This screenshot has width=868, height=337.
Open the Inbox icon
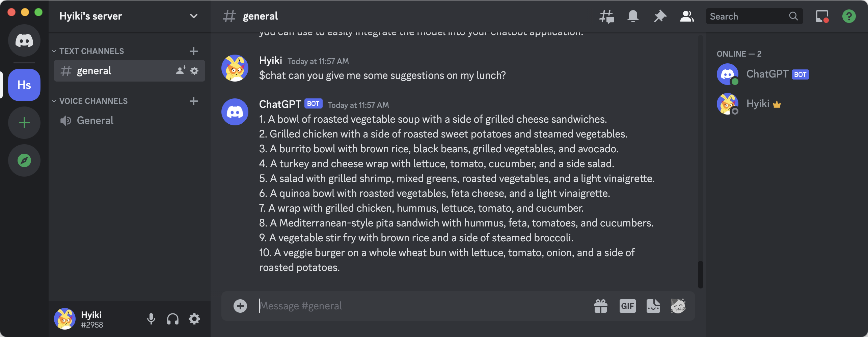[822, 16]
